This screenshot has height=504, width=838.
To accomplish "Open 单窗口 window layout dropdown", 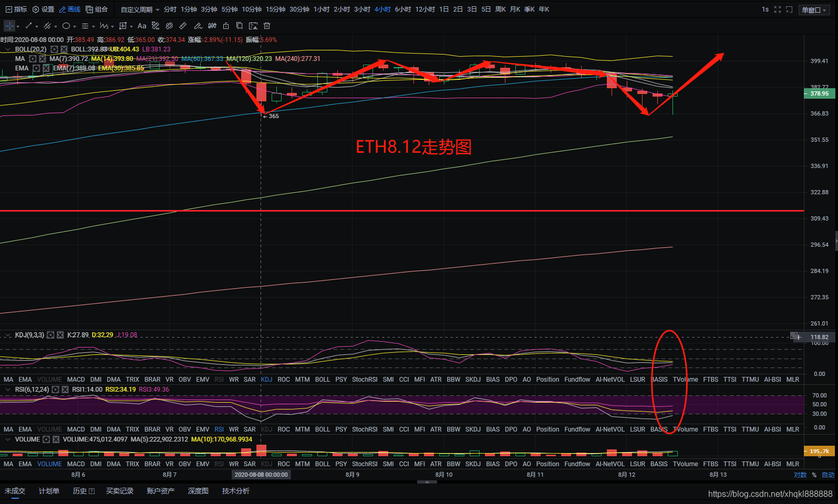I will coord(814,10).
